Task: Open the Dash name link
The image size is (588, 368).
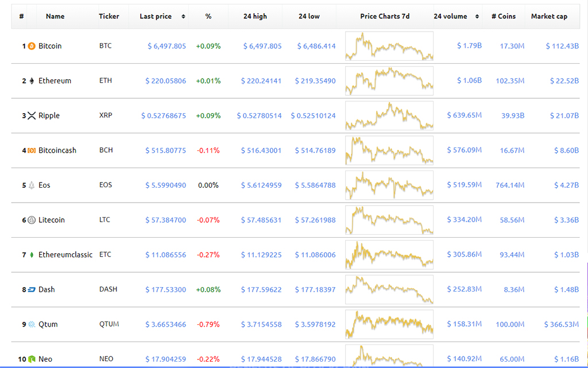Action: coord(47,290)
